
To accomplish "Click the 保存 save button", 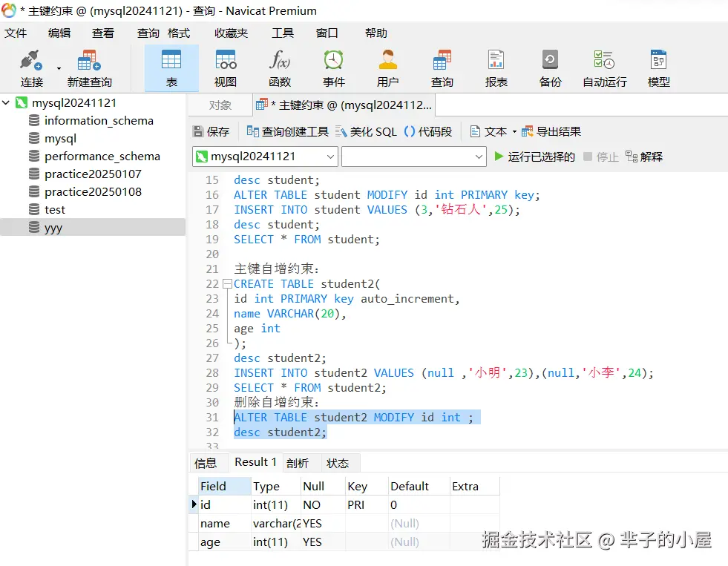I will (x=211, y=132).
